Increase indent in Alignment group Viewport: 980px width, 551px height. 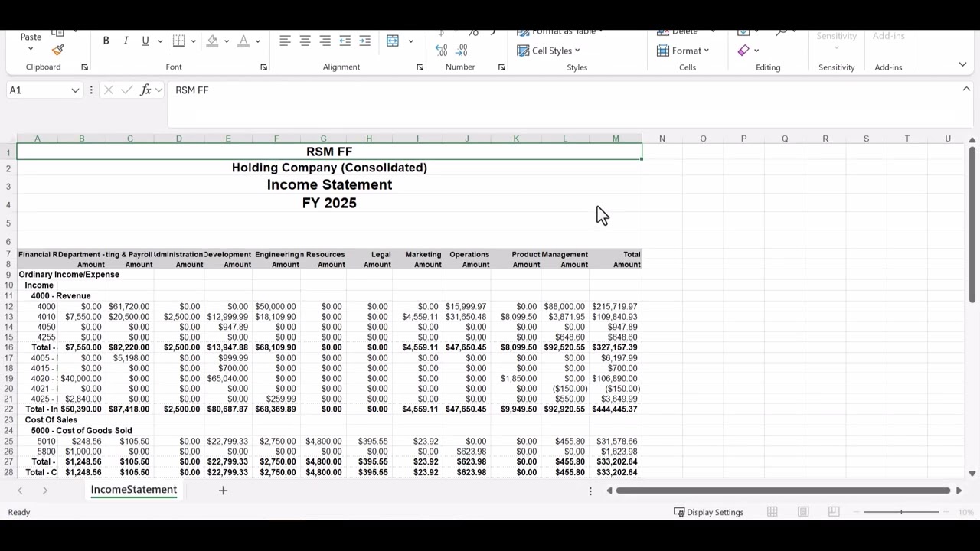pyautogui.click(x=364, y=41)
